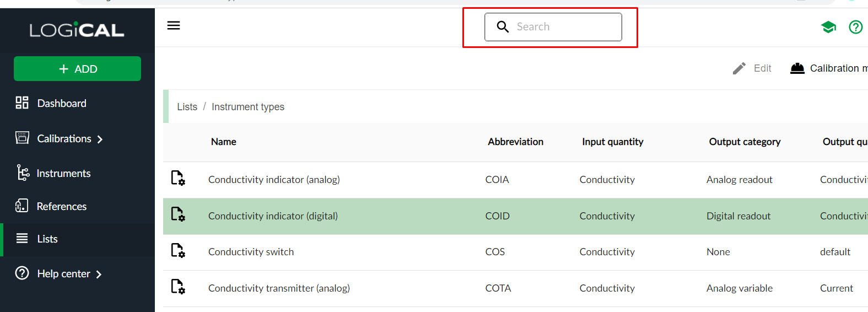Click the magnifier search icon

coord(503,27)
